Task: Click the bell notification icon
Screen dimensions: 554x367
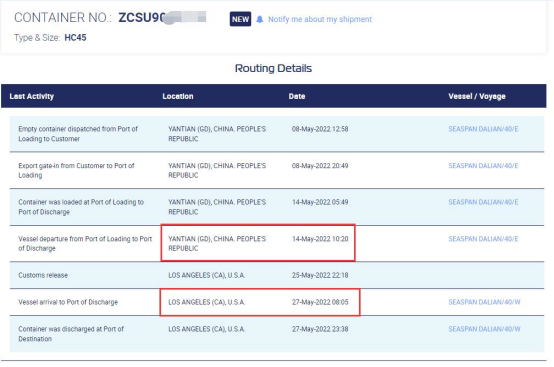Action: [260, 19]
